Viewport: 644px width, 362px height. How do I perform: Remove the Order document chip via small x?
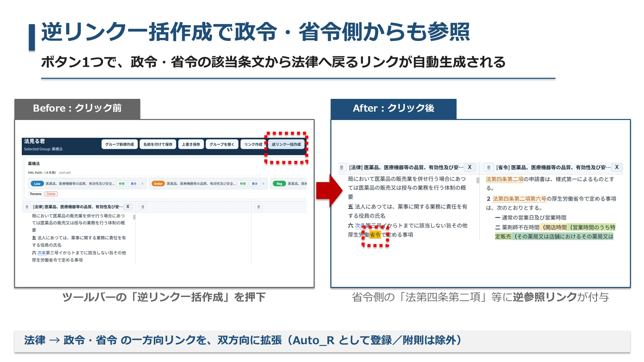(x=263, y=184)
